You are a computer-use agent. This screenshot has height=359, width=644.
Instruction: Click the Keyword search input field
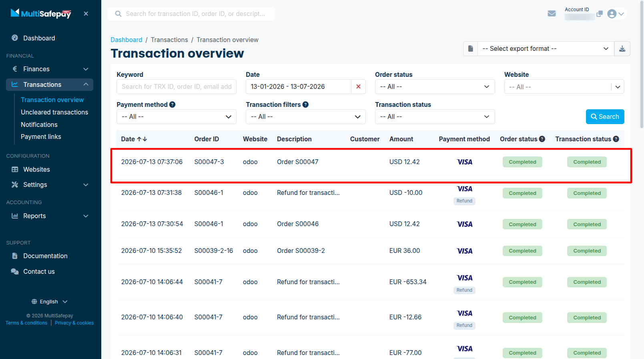(177, 86)
